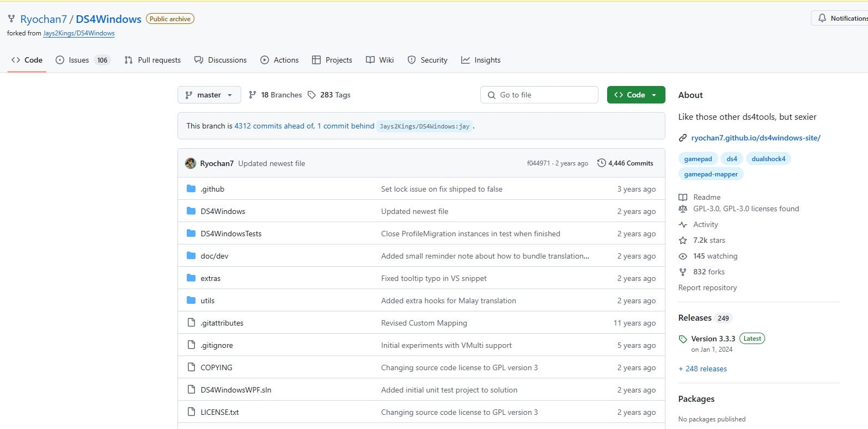This screenshot has width=868, height=429.
Task: View 1 commit behind comparison
Action: pyautogui.click(x=346, y=126)
